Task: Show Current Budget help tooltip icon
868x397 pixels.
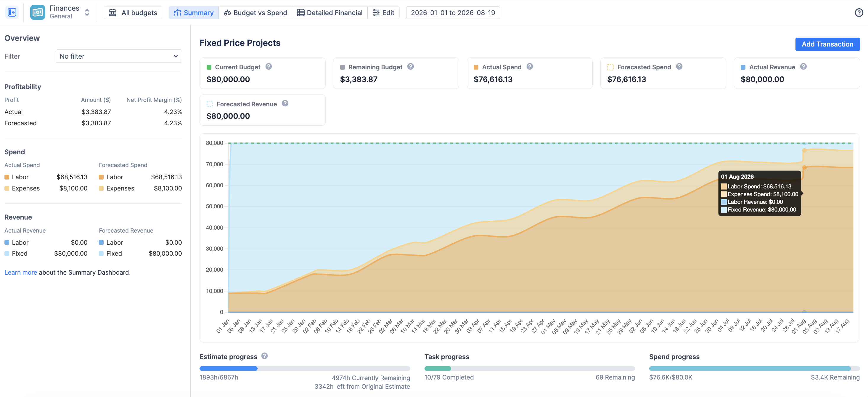Action: coord(269,66)
